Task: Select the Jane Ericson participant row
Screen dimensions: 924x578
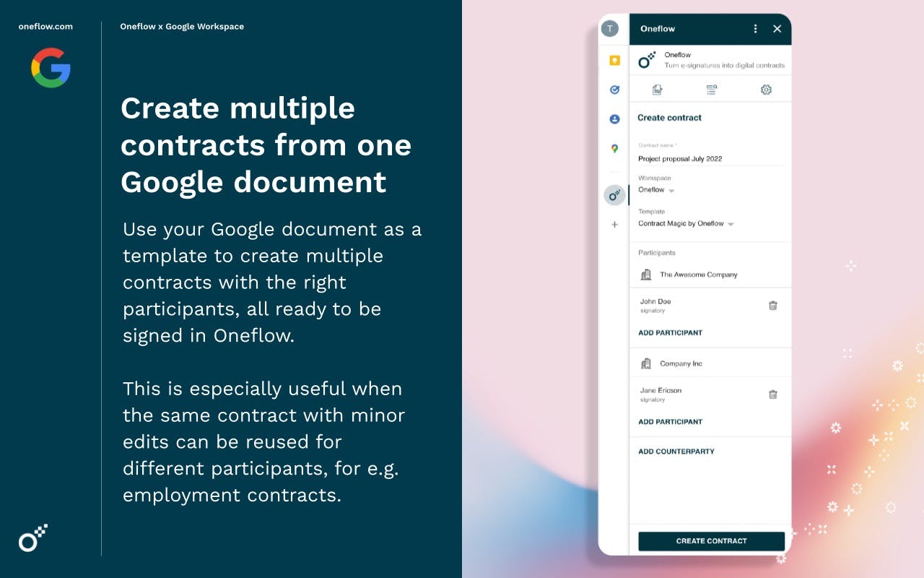Action: (x=710, y=394)
